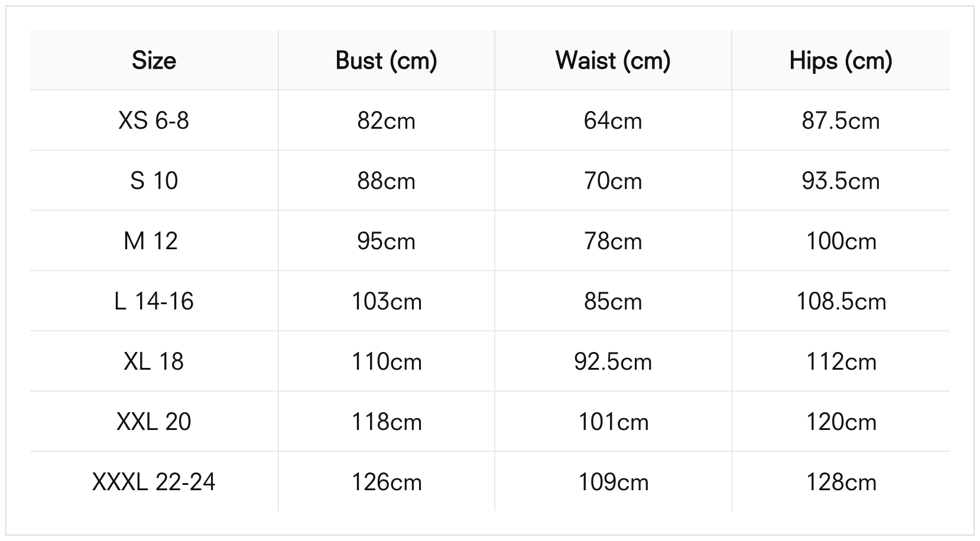Select the XS 6-8 size cell
The image size is (980, 541).
coord(154,120)
